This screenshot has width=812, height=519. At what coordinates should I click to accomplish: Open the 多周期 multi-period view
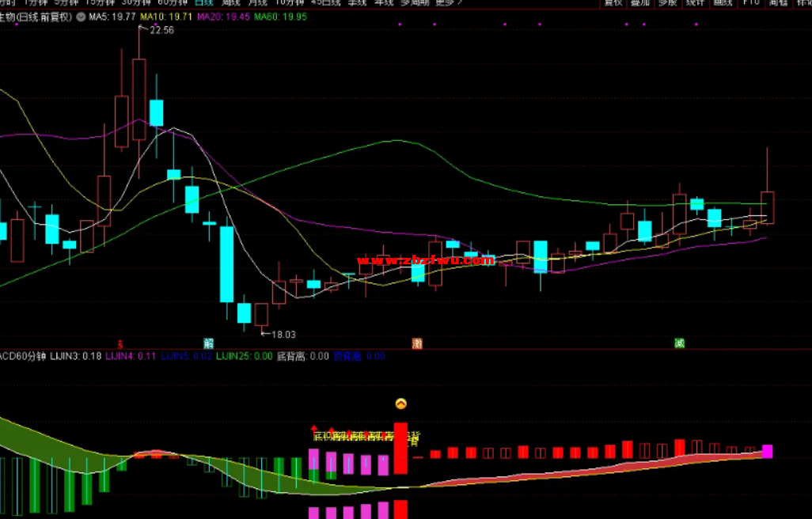coord(415,2)
